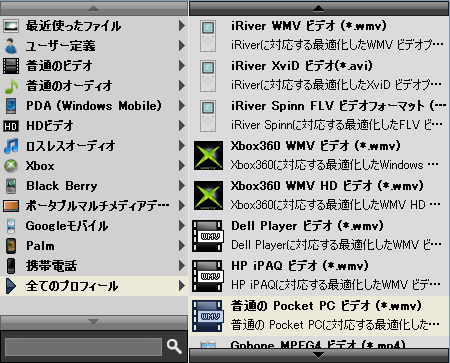The image size is (450, 363).
Task: Click the iRiver WMV ビデオ player icon
Action: tap(208, 36)
